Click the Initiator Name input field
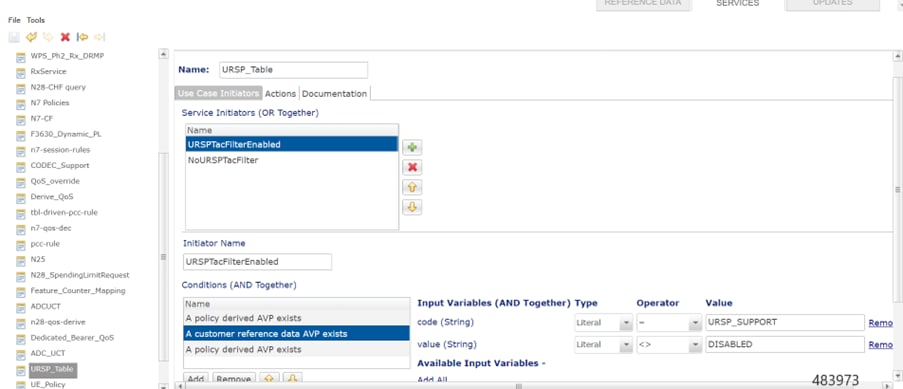 (x=257, y=262)
